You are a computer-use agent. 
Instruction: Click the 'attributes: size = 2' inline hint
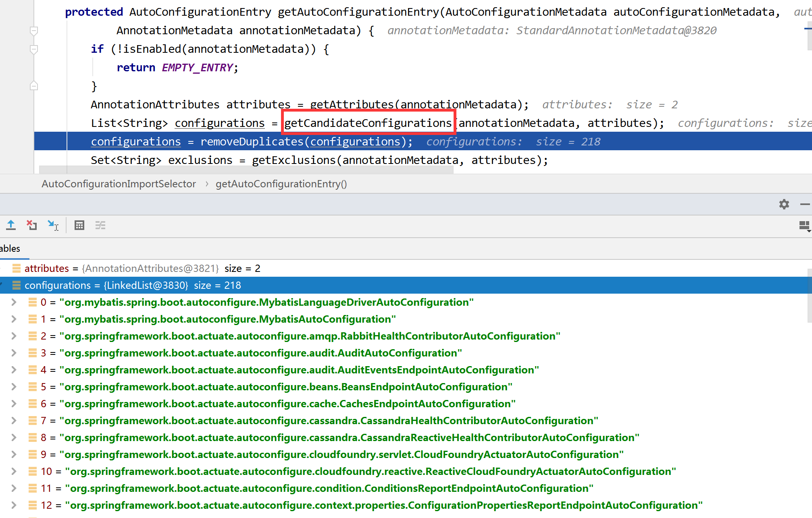click(x=610, y=105)
